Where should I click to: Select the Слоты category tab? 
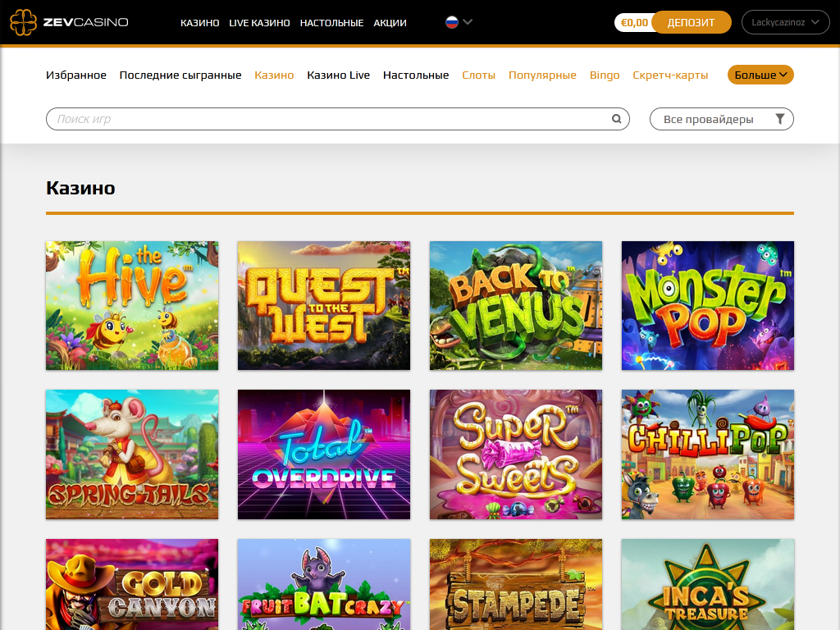[478, 75]
